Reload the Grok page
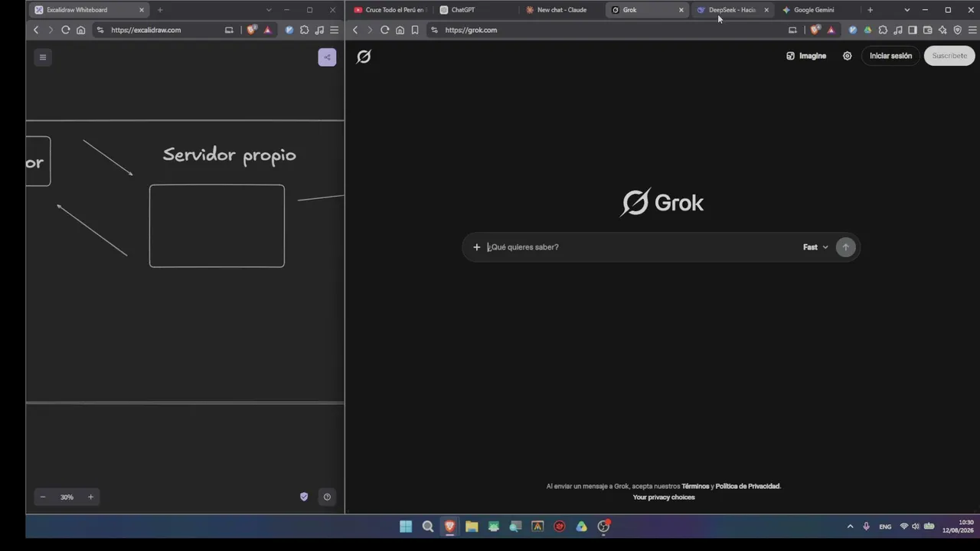Image resolution: width=980 pixels, height=551 pixels. 384,30
